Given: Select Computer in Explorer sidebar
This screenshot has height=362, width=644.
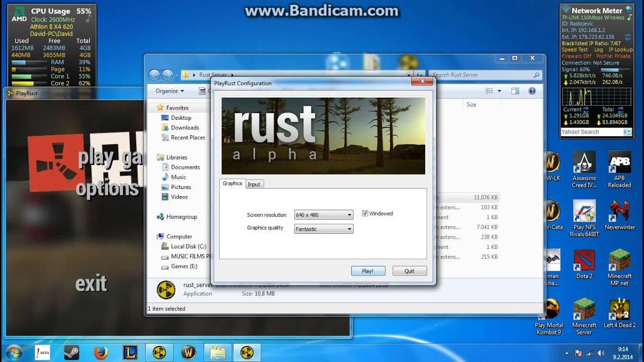Looking at the screenshot, I should 179,237.
